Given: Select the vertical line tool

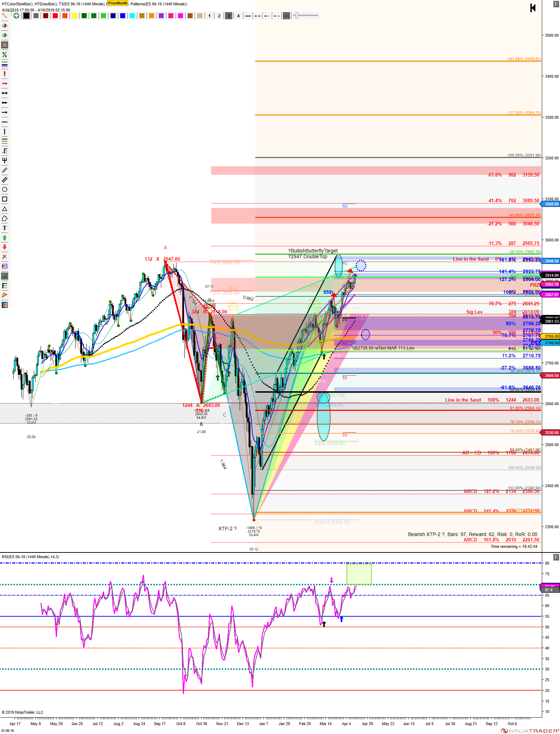Looking at the screenshot, I should pos(5,132).
